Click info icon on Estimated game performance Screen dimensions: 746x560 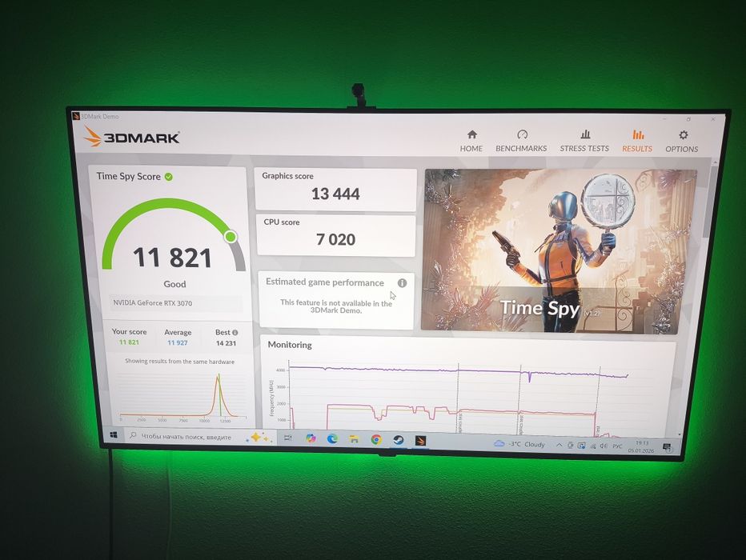tap(402, 283)
